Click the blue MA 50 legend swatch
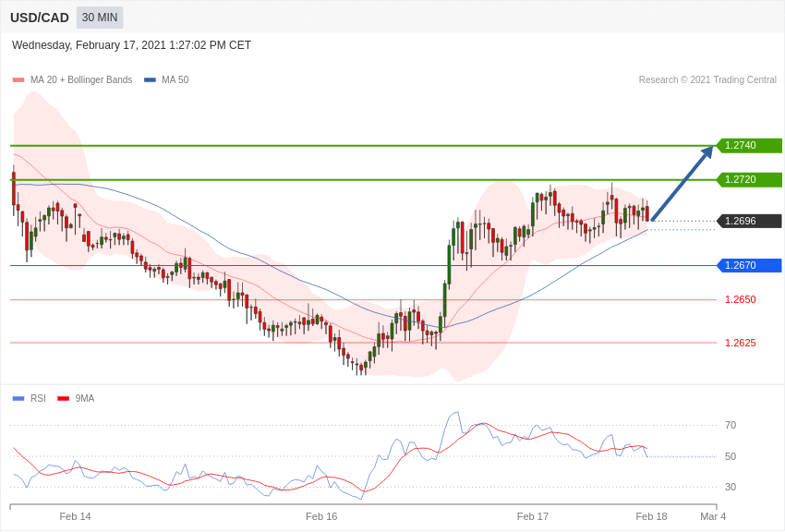The height and width of the screenshot is (532, 785). 150,80
